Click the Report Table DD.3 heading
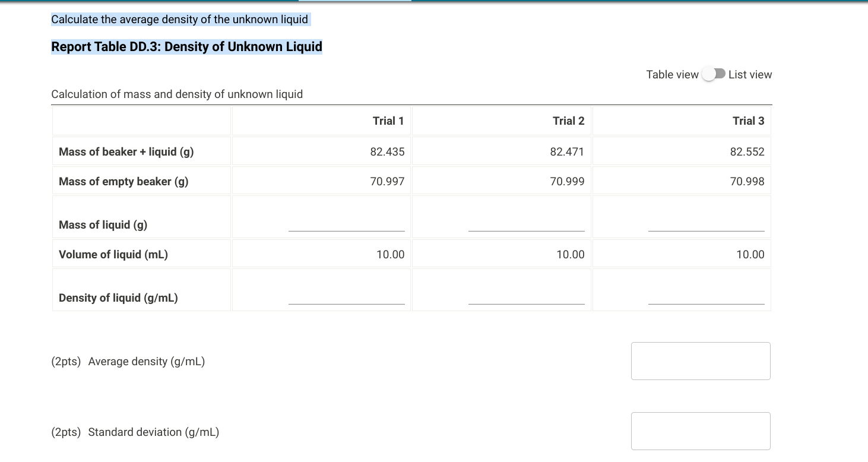Viewport: 868px width, 462px height. (x=186, y=46)
